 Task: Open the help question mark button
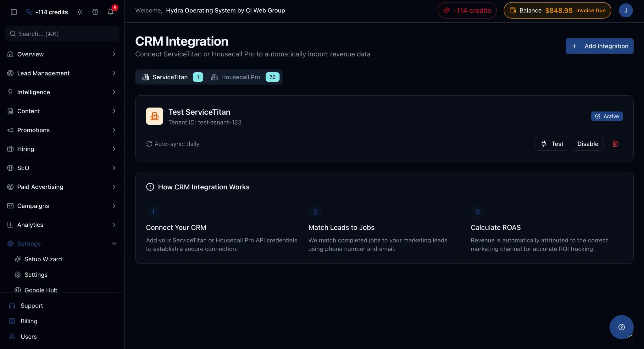[x=621, y=327]
